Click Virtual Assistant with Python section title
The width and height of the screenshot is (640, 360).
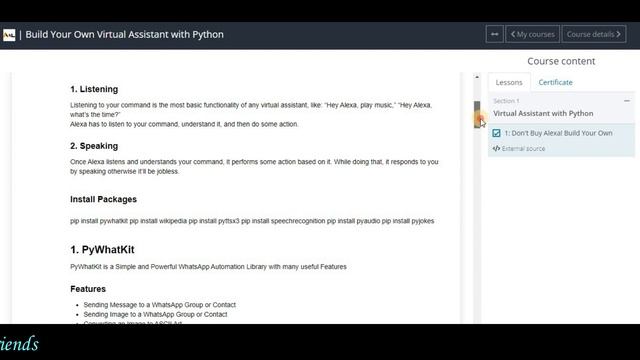click(543, 113)
